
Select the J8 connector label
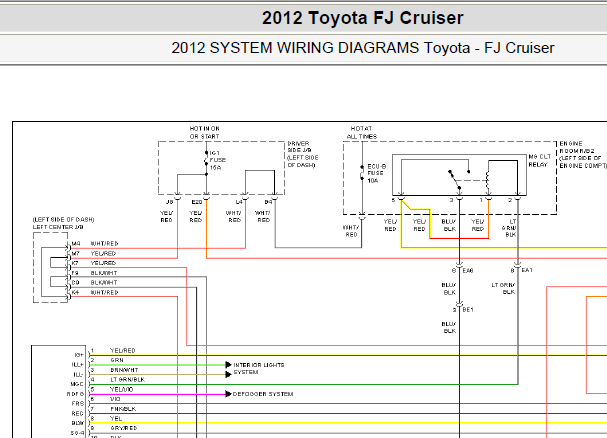point(170,202)
